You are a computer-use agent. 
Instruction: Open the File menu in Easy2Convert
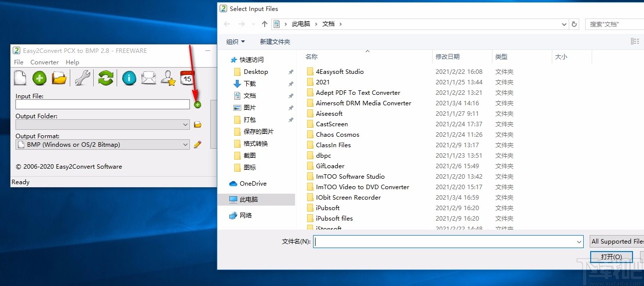point(18,62)
